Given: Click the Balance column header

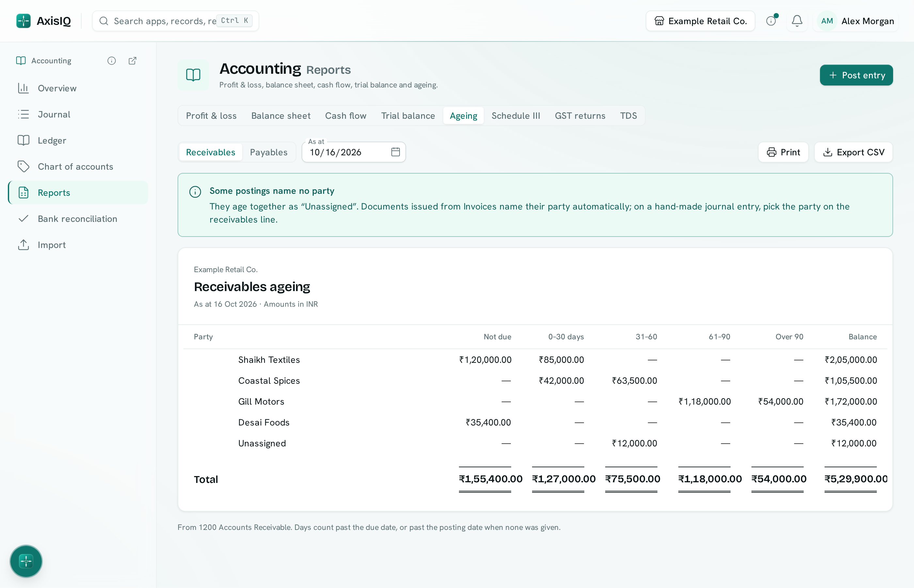Looking at the screenshot, I should tap(862, 337).
